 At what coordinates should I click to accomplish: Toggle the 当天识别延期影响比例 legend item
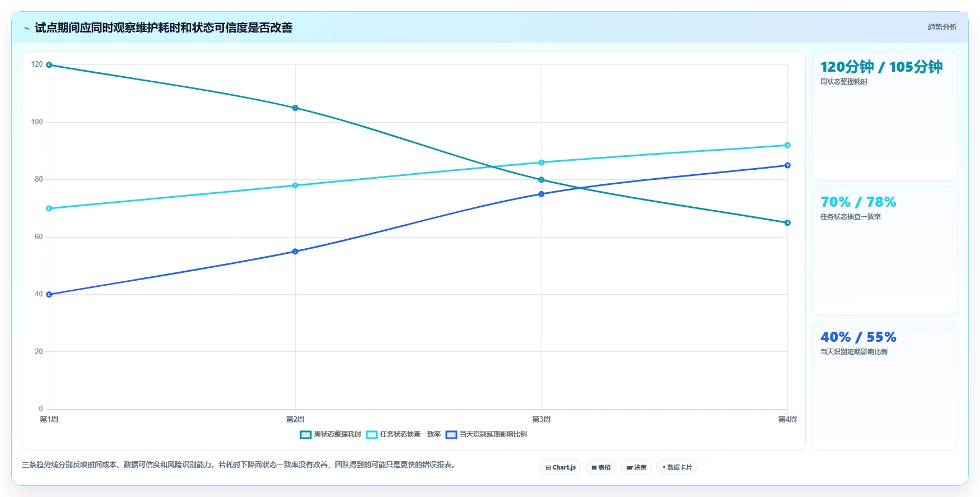486,434
